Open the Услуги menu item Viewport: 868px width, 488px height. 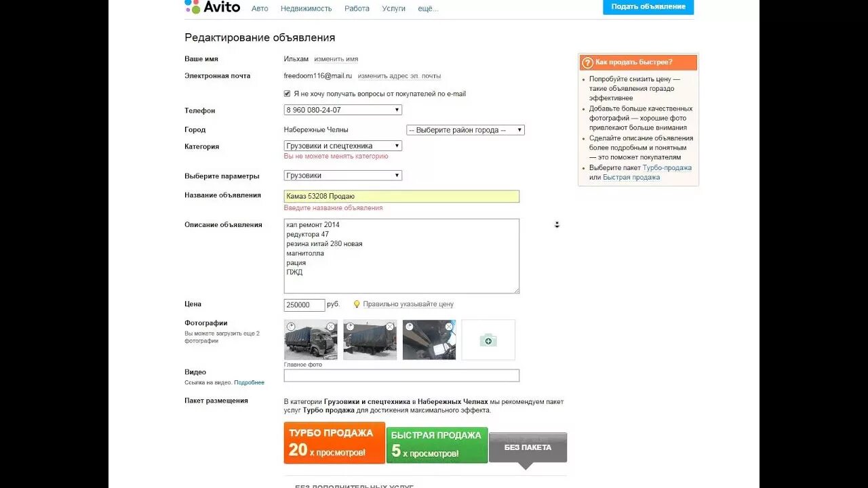pos(393,8)
